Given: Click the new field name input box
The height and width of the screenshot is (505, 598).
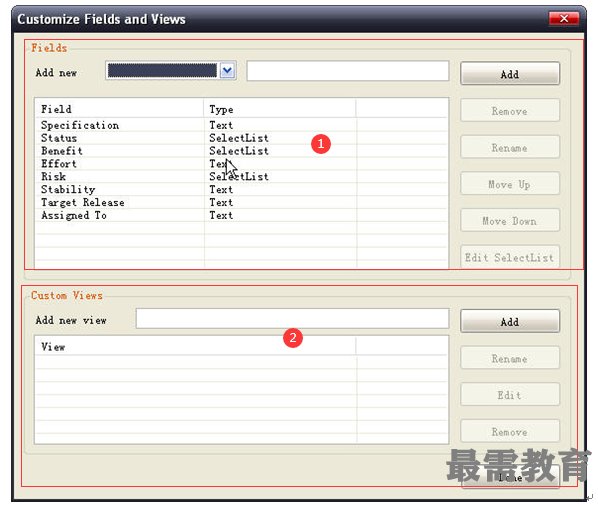Looking at the screenshot, I should click(x=347, y=71).
